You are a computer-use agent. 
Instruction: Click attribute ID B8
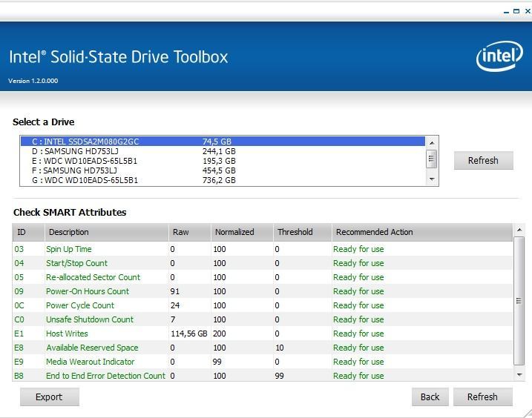19,376
